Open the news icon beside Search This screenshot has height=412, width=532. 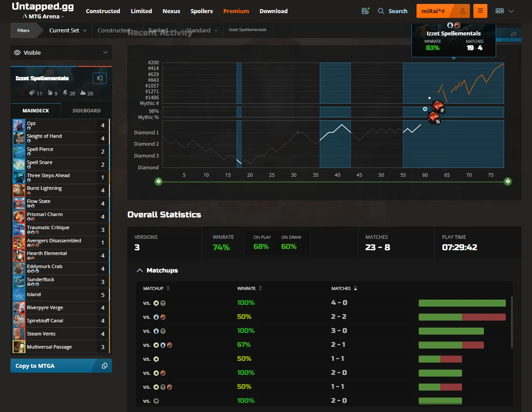pos(365,11)
